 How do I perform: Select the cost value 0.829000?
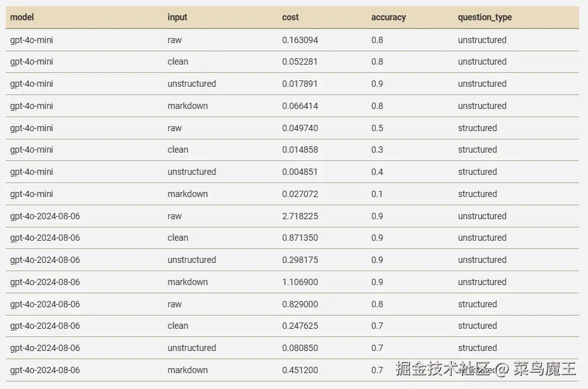300,304
